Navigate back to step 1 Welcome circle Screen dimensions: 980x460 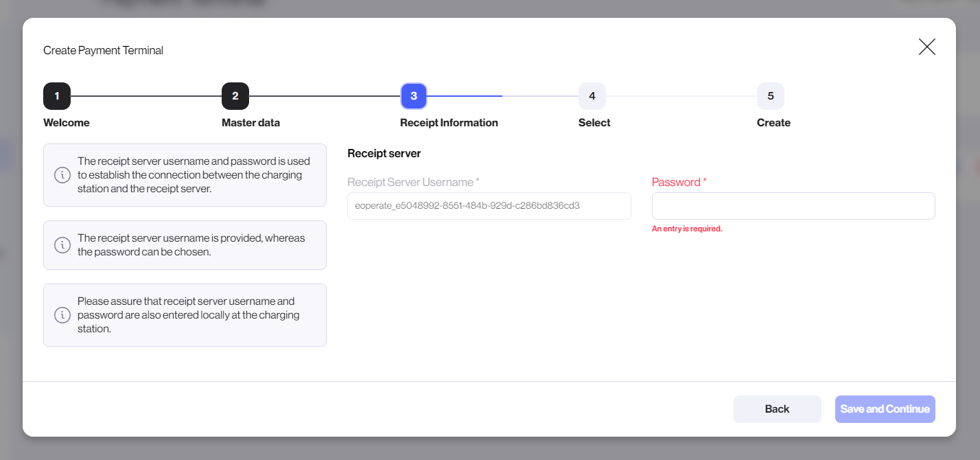click(57, 96)
